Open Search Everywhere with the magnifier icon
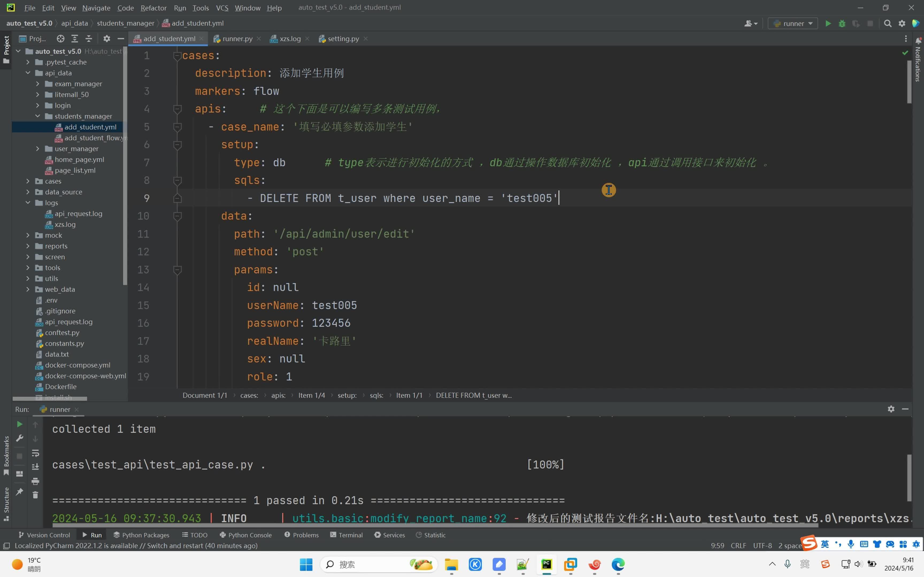This screenshot has height=577, width=924. (887, 23)
